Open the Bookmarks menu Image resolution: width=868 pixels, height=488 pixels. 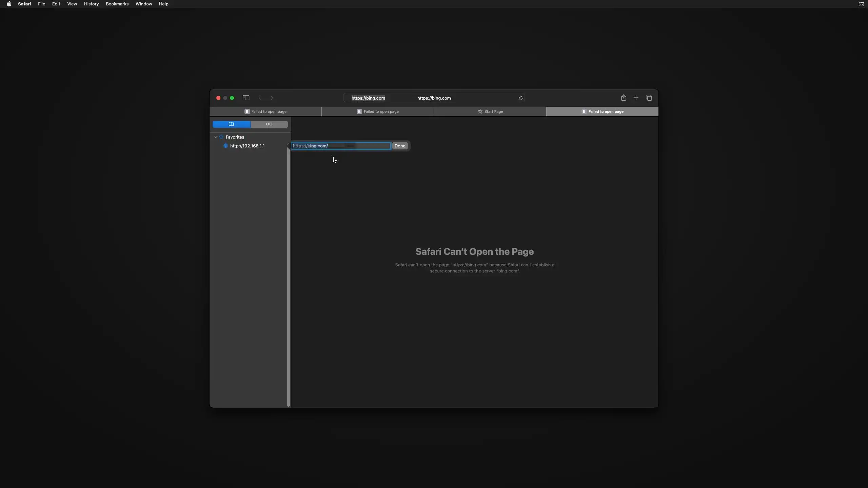(117, 4)
